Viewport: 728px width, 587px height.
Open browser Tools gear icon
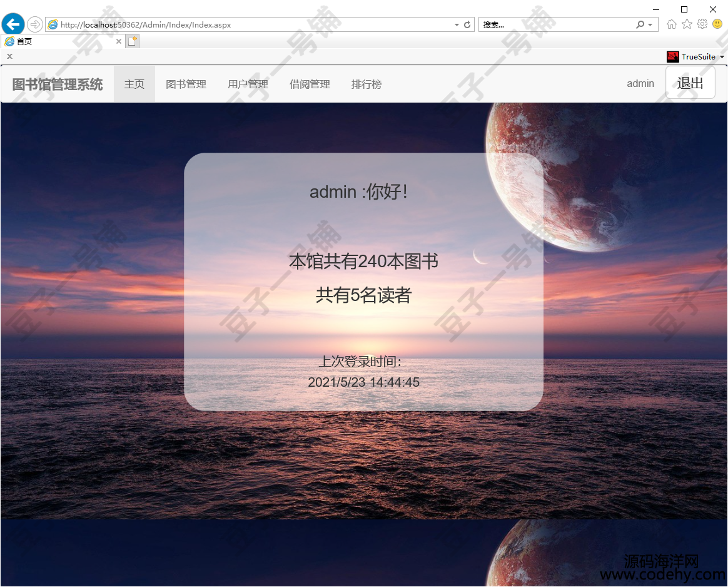[702, 24]
